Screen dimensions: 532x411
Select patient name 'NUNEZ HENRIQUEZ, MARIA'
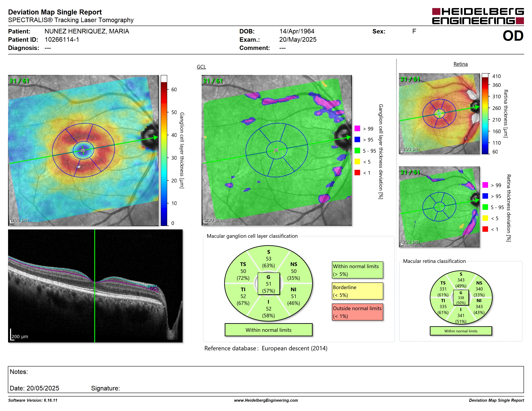tap(87, 31)
